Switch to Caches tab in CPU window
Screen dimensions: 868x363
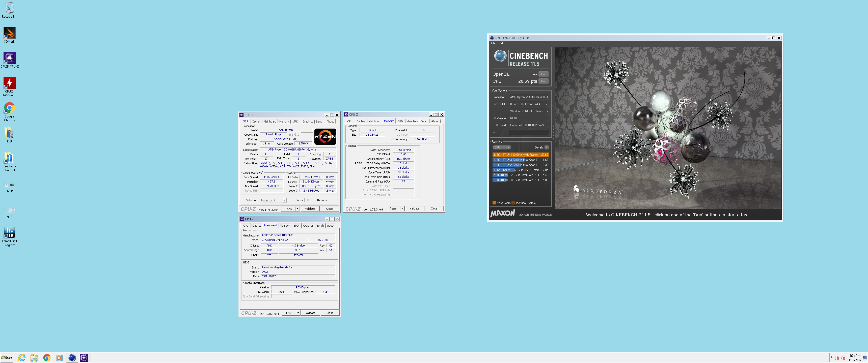coord(256,122)
